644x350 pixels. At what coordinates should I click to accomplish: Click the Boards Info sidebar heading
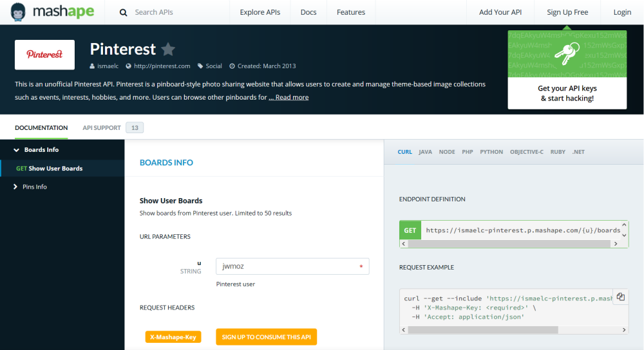coord(41,150)
